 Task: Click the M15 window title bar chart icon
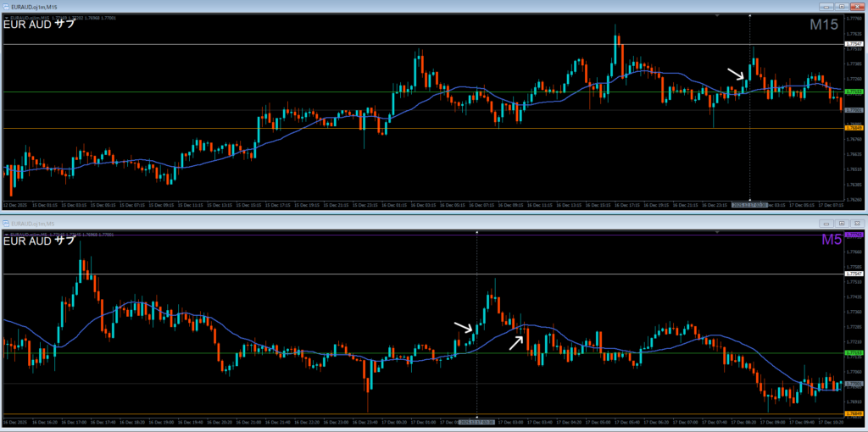tap(6, 7)
